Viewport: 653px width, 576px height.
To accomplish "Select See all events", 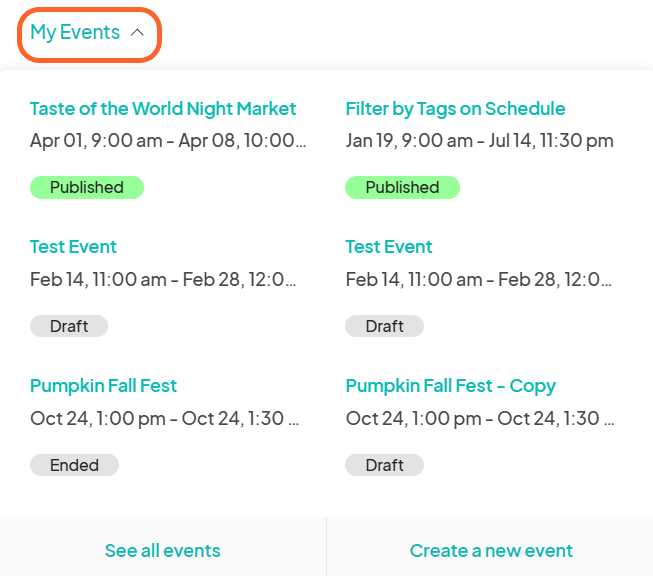I will click(x=163, y=551).
